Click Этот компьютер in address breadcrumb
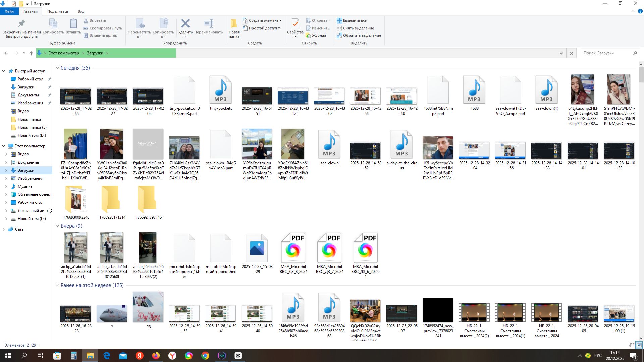The height and width of the screenshot is (362, 644). pyautogui.click(x=64, y=53)
